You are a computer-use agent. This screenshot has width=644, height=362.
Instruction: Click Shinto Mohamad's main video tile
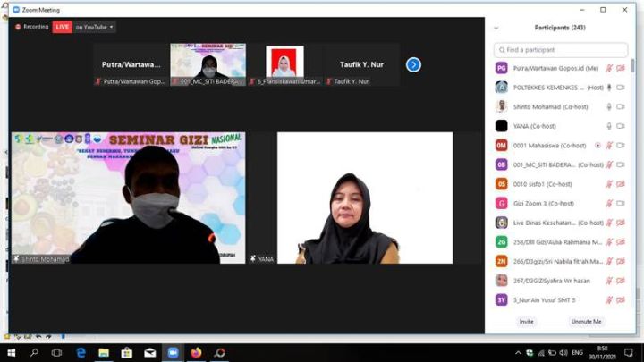pyautogui.click(x=129, y=198)
